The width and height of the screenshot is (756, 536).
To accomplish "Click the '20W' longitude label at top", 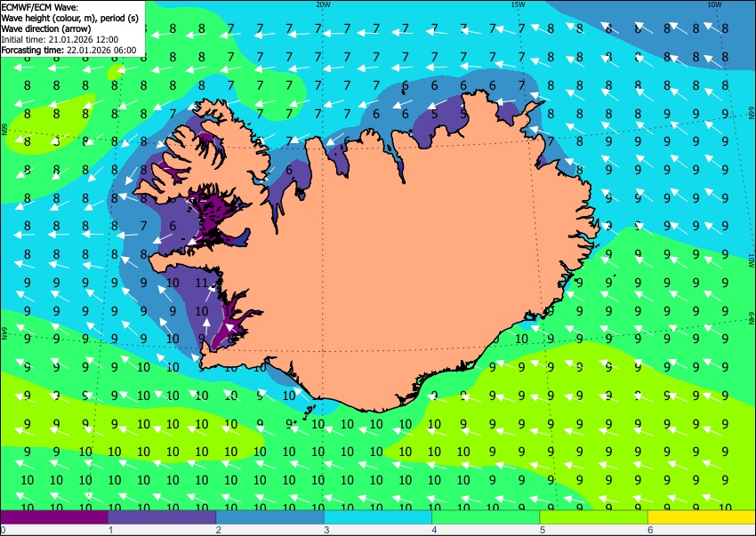I will (x=323, y=4).
